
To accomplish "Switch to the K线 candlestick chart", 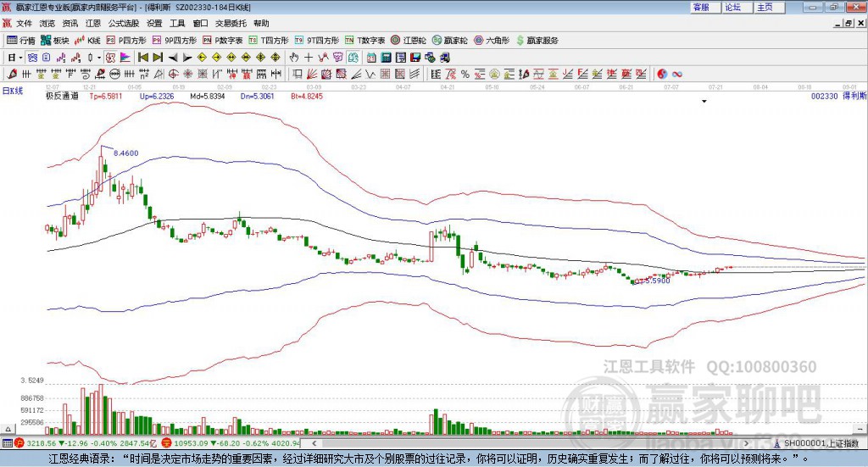I will coord(87,41).
